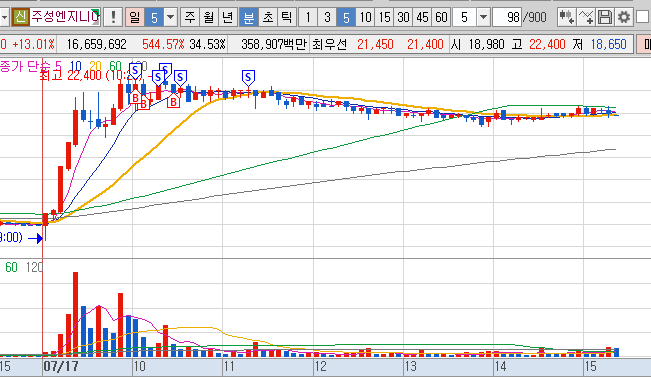Select the 주 (weekly) period button
Viewport: 651px width, 377px height.
(x=190, y=17)
